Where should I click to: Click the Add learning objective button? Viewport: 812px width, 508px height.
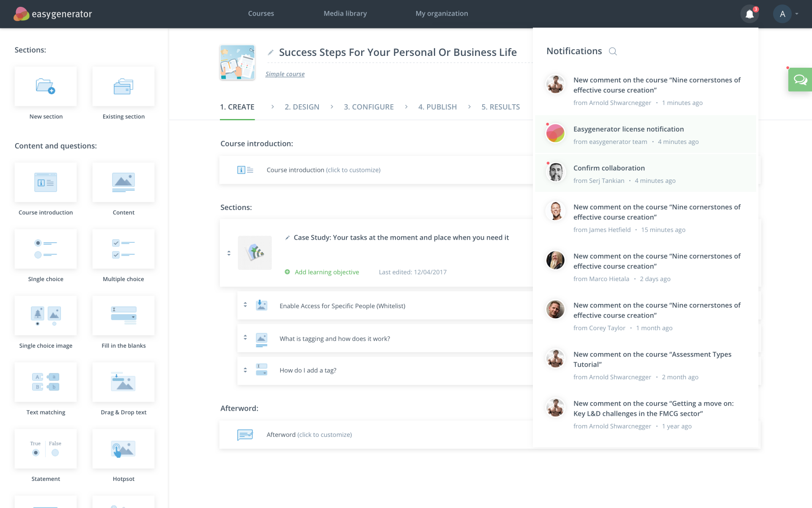tap(321, 271)
